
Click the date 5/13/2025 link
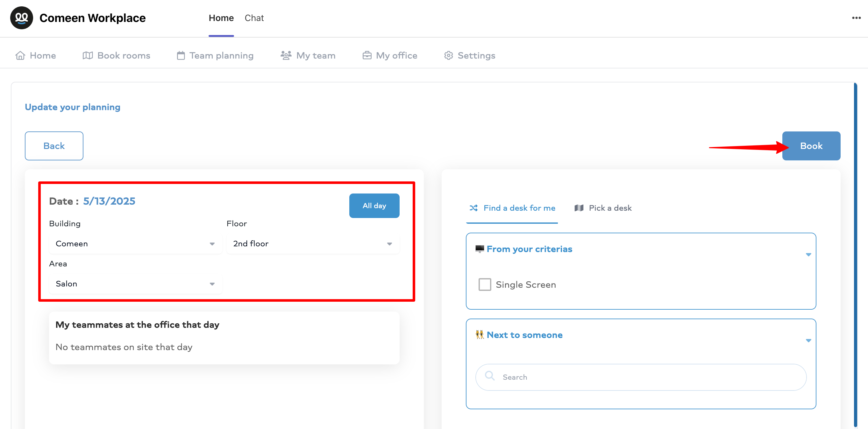(x=109, y=201)
